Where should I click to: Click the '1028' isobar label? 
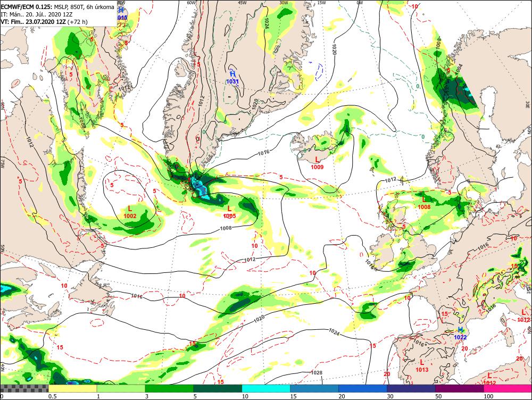(317, 372)
